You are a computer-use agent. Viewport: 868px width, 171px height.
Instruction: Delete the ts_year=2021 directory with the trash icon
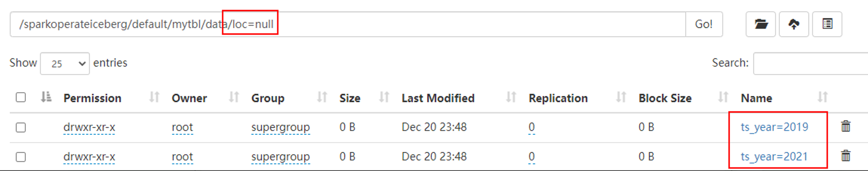[x=845, y=156]
